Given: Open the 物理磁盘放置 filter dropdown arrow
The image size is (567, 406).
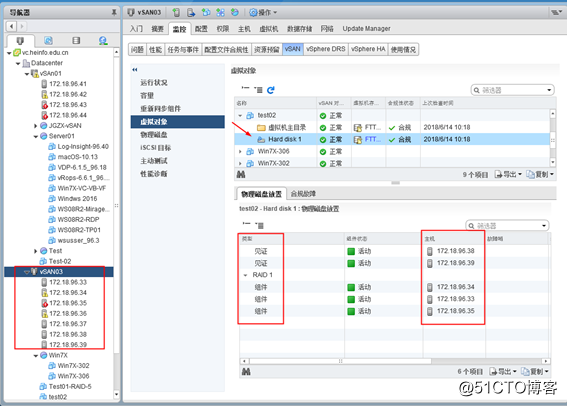Looking at the screenshot, I should (544, 226).
